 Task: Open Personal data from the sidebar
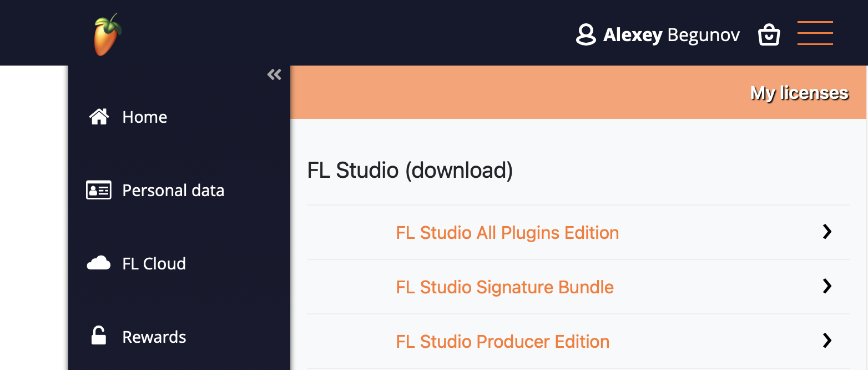pyautogui.click(x=173, y=190)
